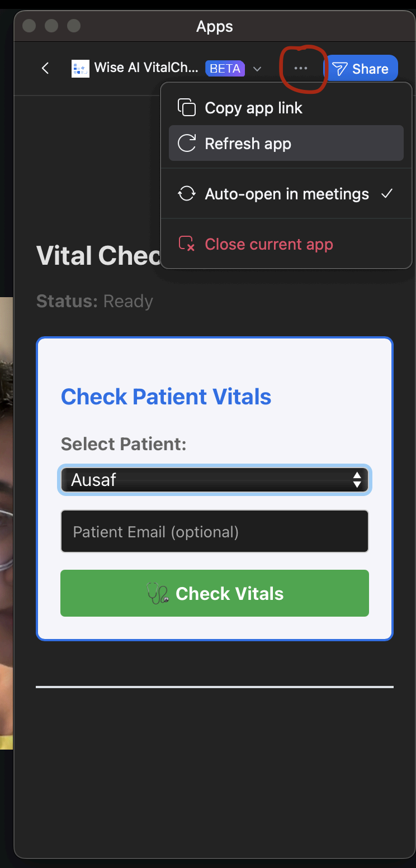This screenshot has height=868, width=416.
Task: Click the back chevron arrow
Action: pyautogui.click(x=45, y=68)
